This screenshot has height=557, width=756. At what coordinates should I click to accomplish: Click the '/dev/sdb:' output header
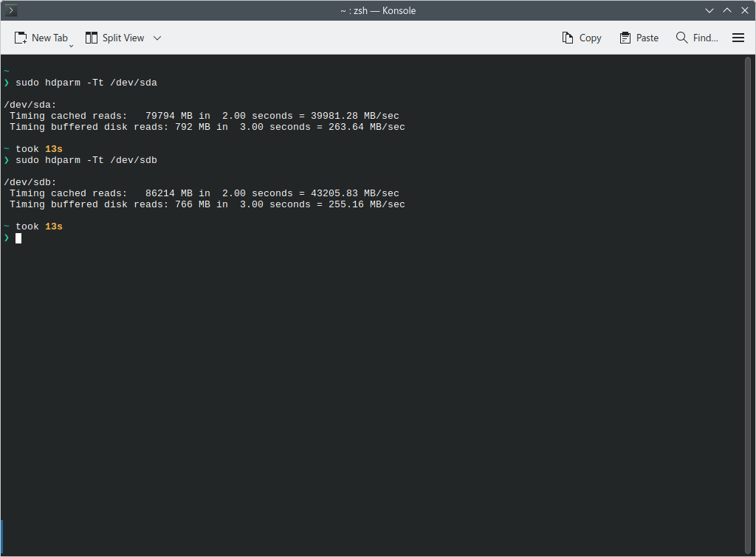click(30, 183)
